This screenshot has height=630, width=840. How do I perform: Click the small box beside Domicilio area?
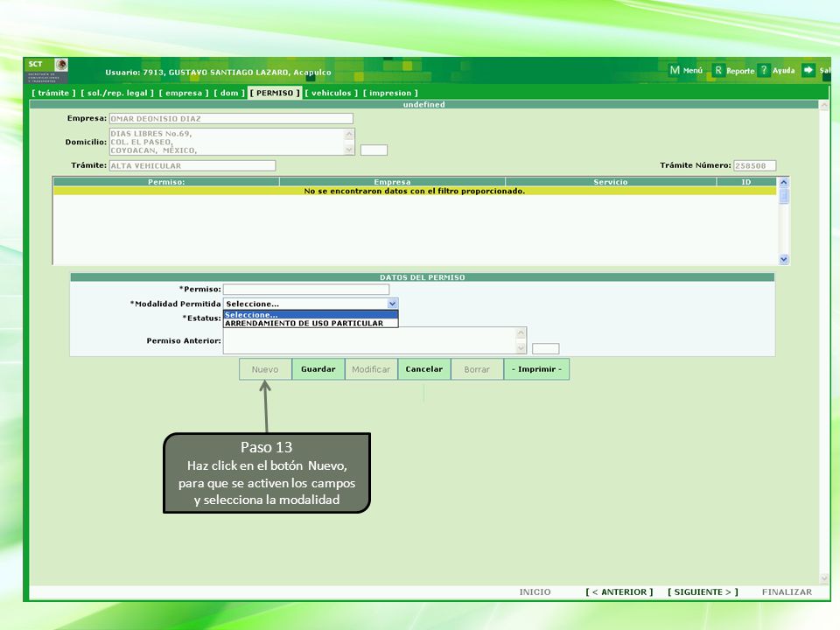coord(374,150)
